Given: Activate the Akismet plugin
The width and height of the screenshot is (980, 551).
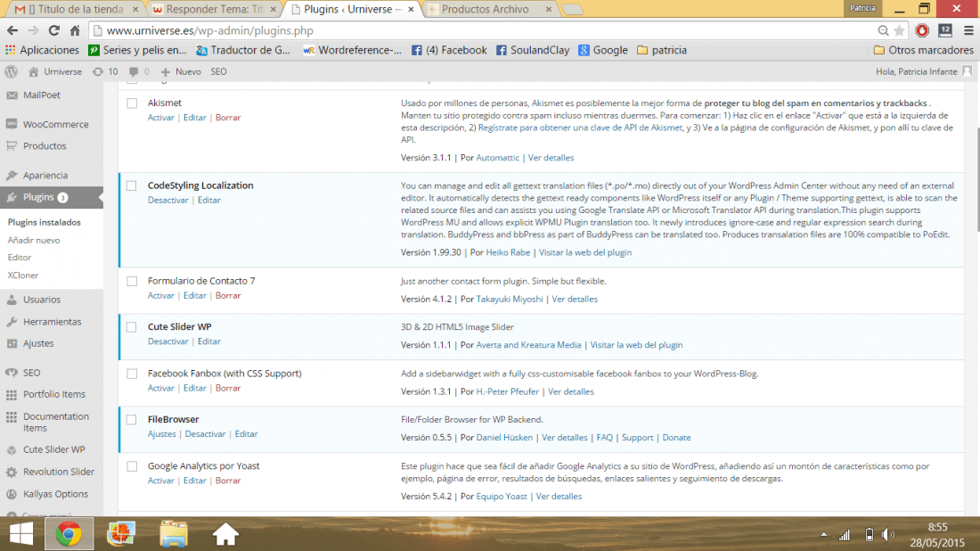Looking at the screenshot, I should [160, 118].
